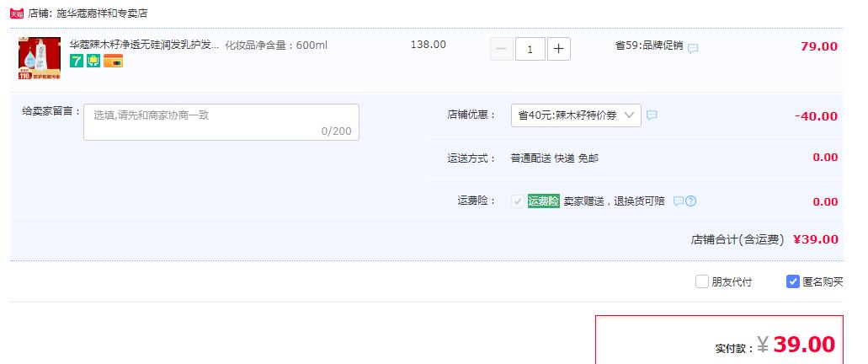The image size is (868, 364).
Task: Open the 施华蔻嘉祥和专卖店 store link
Action: [x=103, y=13]
